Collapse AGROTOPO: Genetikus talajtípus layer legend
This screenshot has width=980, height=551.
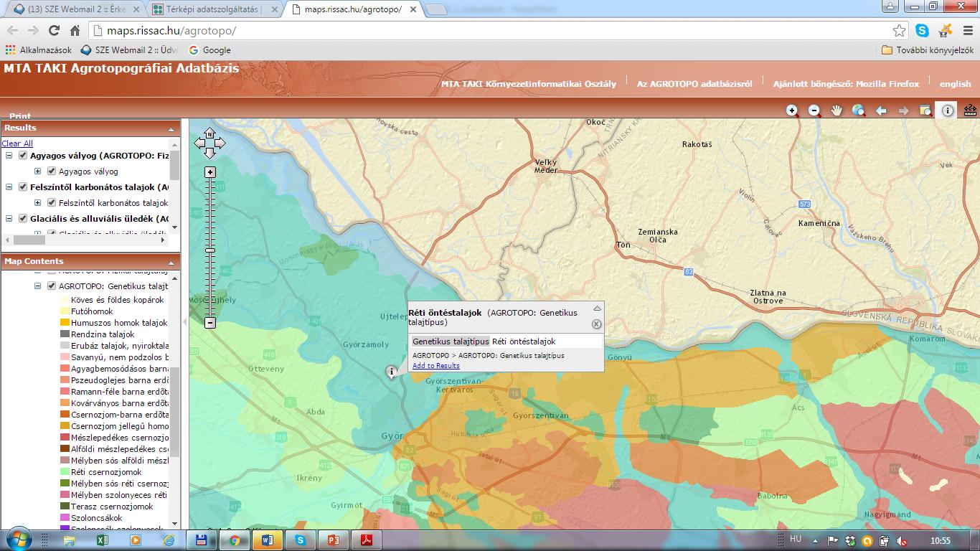(37, 286)
